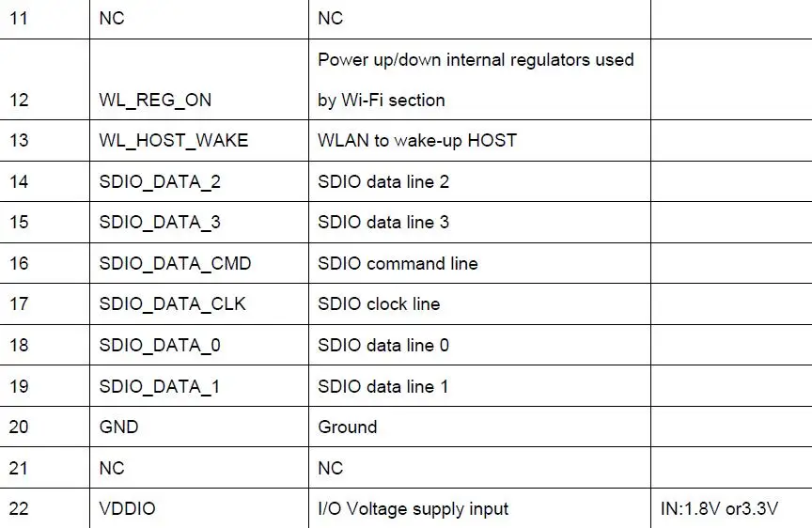Click the SDIO_DATA_CMD pin label

pyautogui.click(x=175, y=264)
